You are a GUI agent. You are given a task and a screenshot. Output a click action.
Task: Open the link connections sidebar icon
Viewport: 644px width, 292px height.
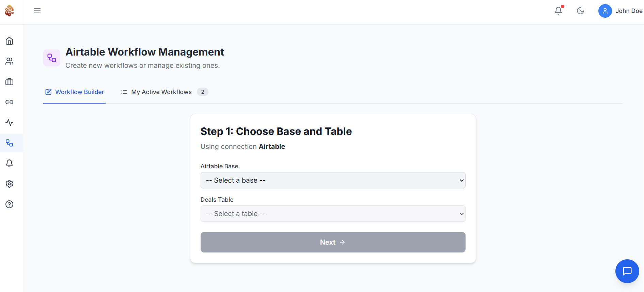(10, 102)
